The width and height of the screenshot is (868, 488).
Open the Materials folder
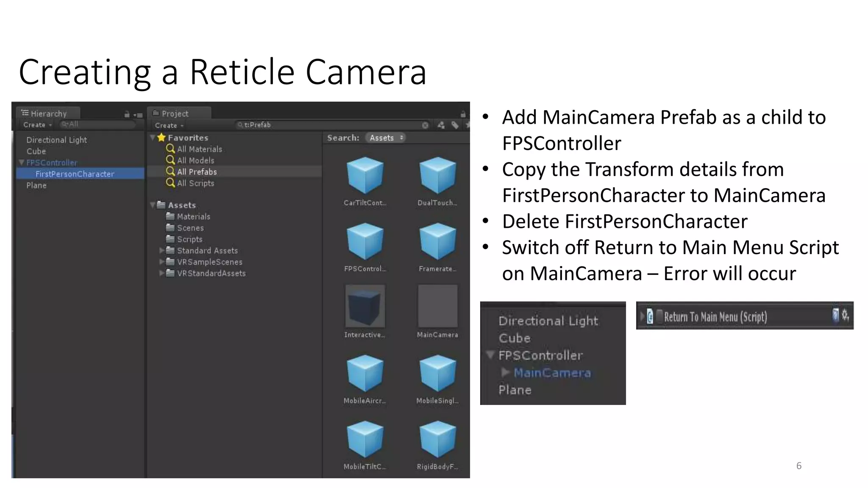[x=193, y=216]
